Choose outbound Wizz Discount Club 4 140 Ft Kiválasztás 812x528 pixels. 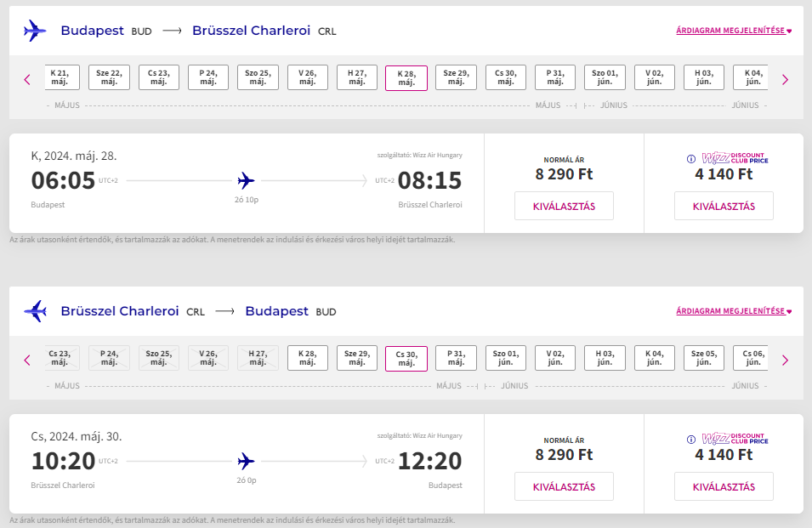coord(724,206)
